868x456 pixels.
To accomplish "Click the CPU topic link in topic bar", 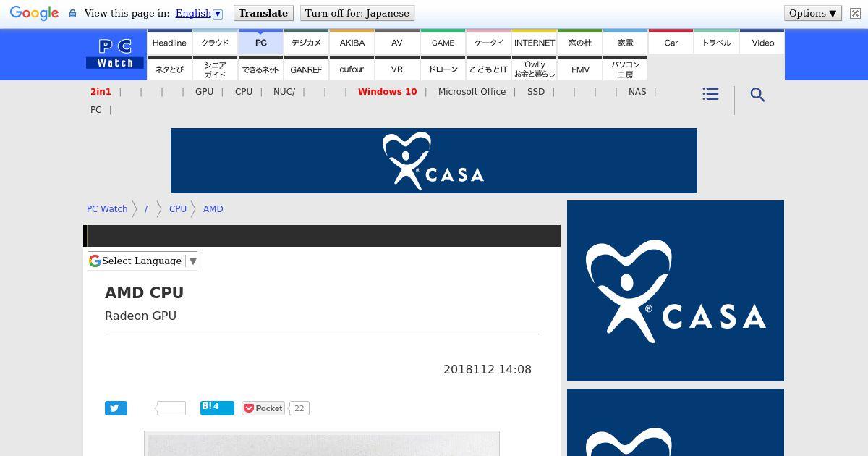I will [244, 92].
